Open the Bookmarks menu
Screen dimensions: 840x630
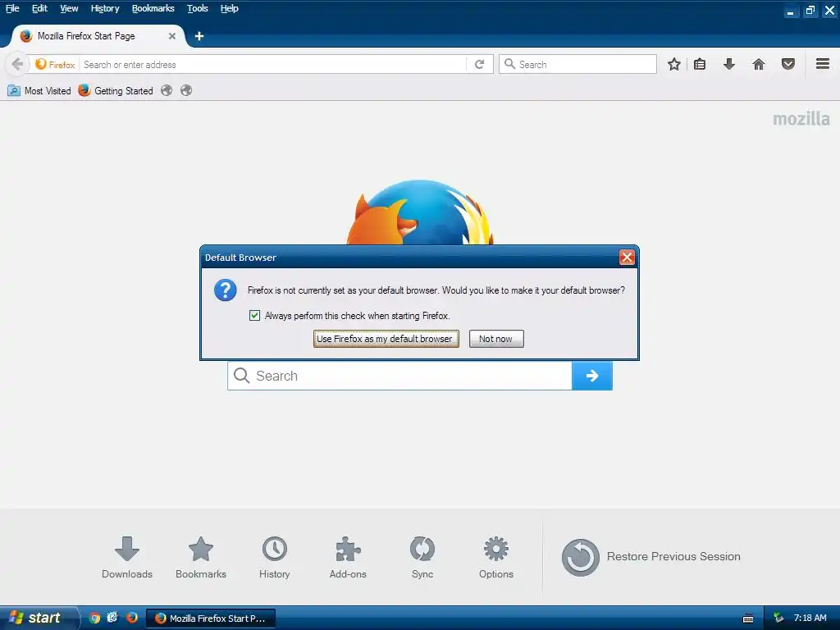point(153,8)
